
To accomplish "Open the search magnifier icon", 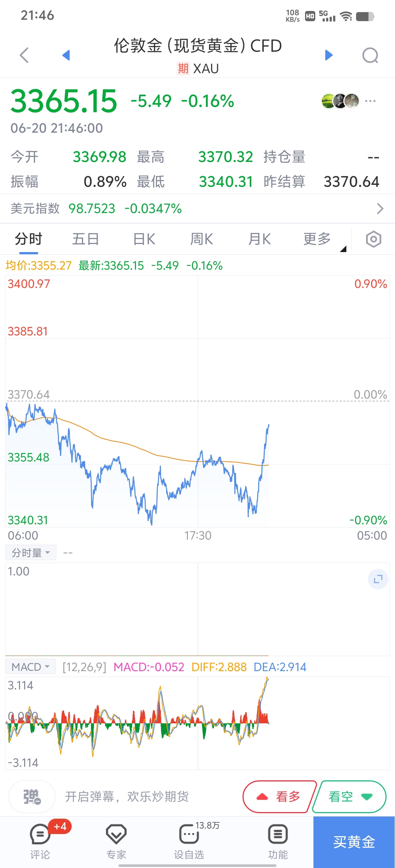I will point(370,56).
